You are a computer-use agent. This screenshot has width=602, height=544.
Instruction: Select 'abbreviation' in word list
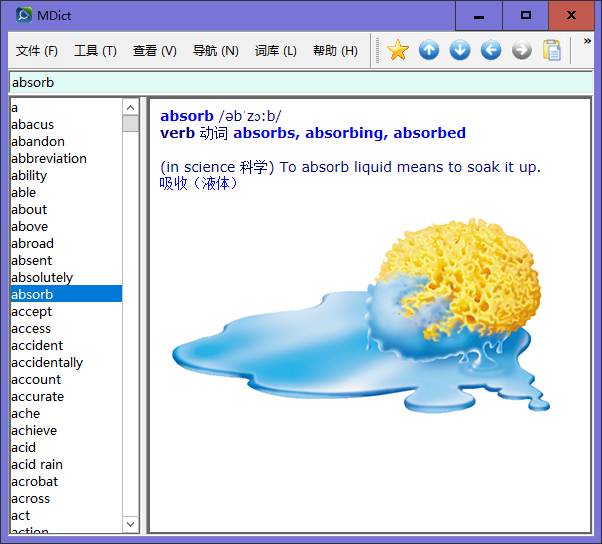click(49, 158)
